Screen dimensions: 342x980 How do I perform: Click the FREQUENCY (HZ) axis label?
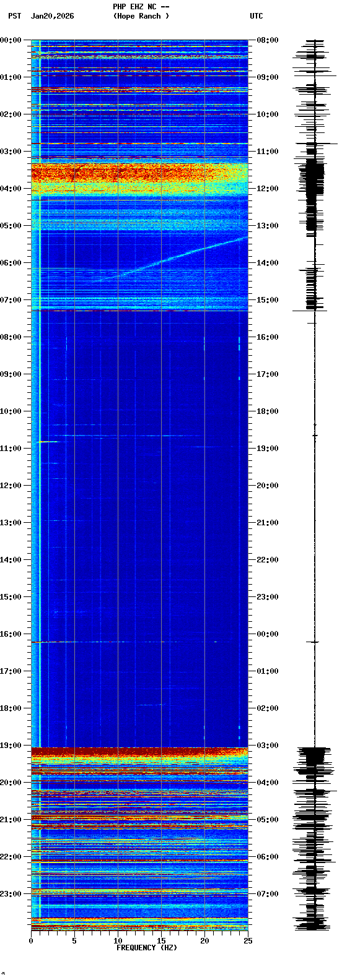(147, 948)
